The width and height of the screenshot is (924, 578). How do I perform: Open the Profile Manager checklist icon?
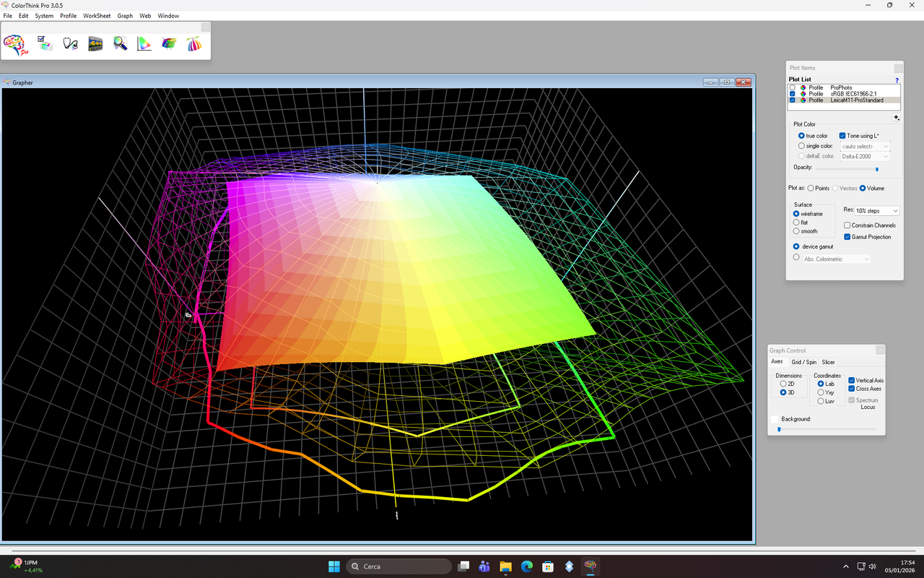coord(45,43)
